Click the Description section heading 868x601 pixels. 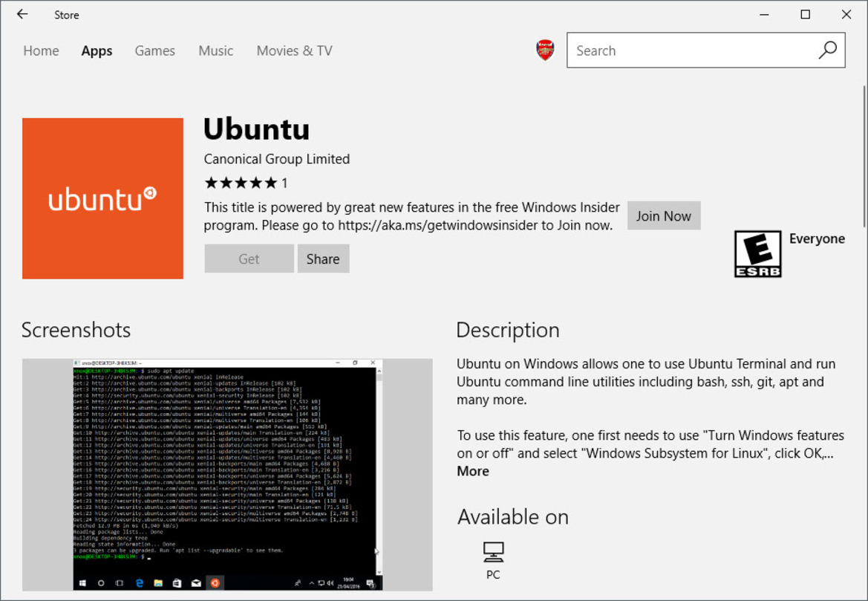(508, 330)
